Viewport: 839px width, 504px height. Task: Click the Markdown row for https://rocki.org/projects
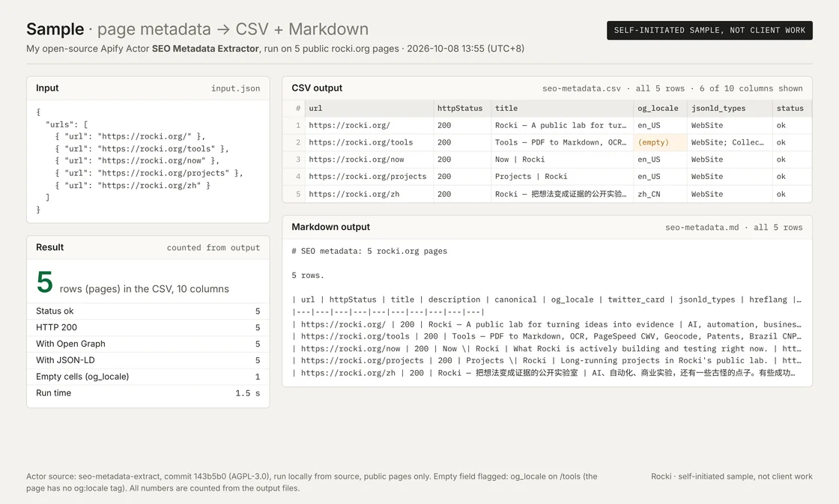(x=547, y=361)
